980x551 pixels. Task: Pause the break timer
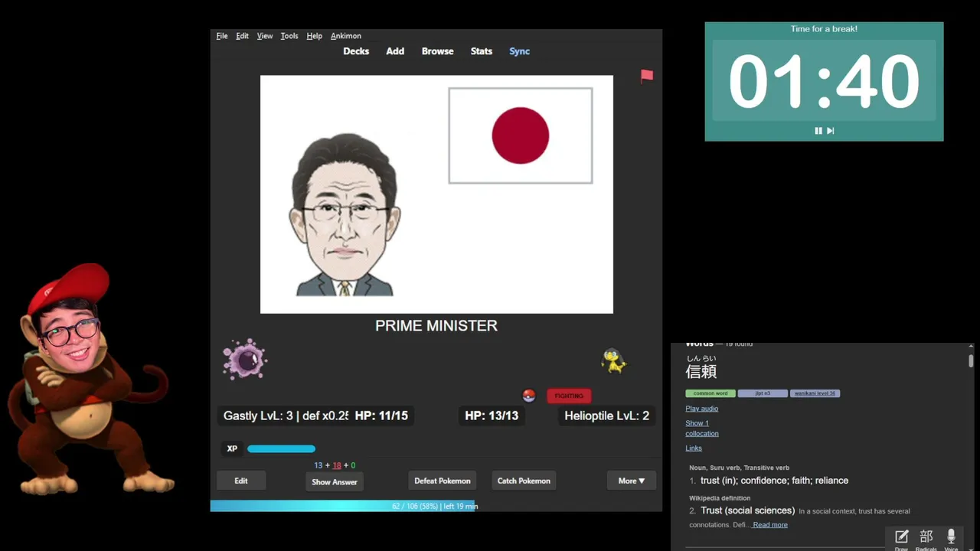tap(818, 131)
